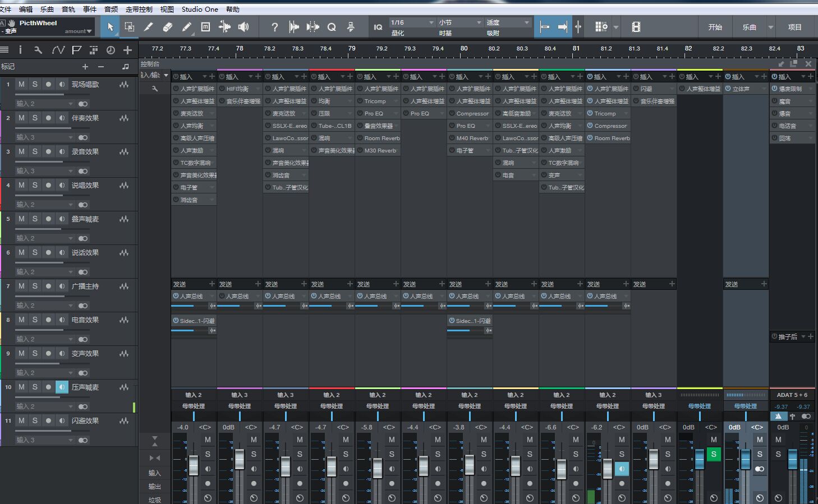The height and width of the screenshot is (504, 818).
Task: Mute track 叠声喊麦
Action: pos(21,219)
